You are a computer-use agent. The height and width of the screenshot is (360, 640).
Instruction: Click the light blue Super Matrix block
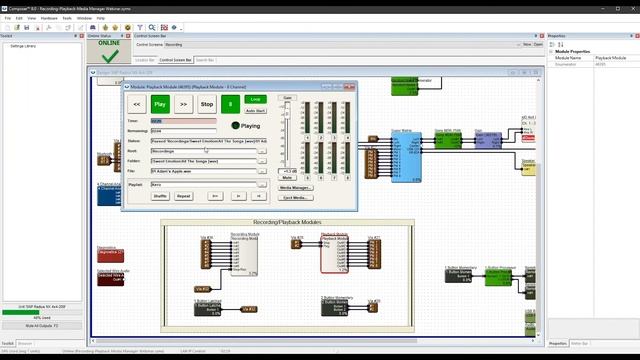(x=406, y=157)
